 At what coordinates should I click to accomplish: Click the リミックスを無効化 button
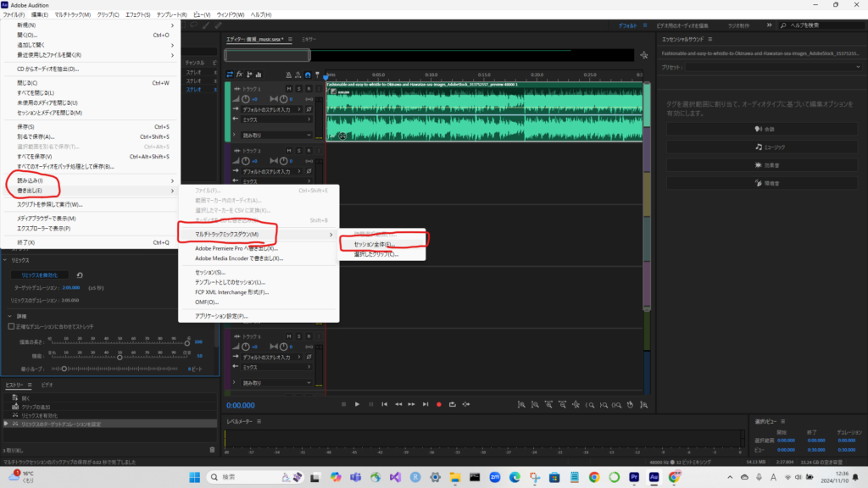point(39,274)
